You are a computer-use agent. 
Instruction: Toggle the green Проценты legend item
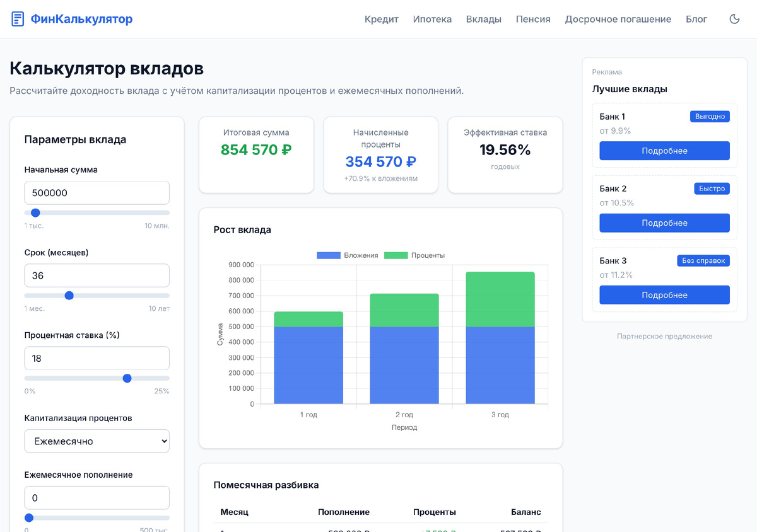(x=414, y=255)
